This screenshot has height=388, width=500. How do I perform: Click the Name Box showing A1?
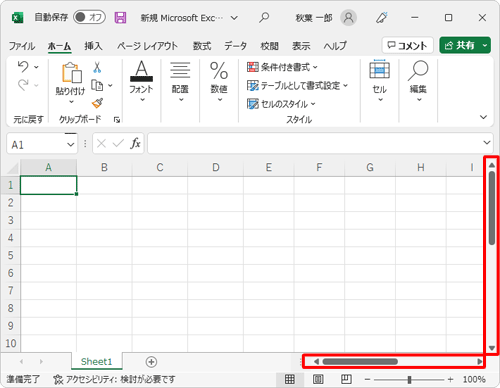tap(36, 144)
